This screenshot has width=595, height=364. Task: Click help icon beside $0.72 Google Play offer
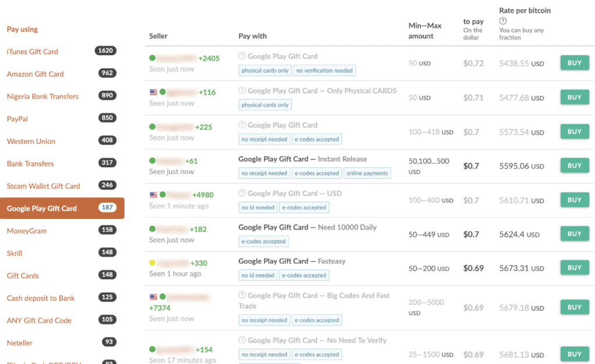coord(242,56)
